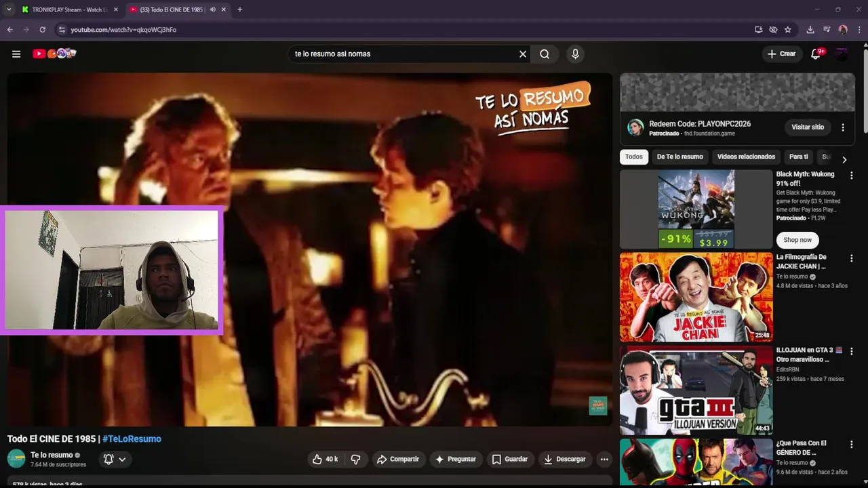Expand subscription notification bell dropdown

point(114,459)
